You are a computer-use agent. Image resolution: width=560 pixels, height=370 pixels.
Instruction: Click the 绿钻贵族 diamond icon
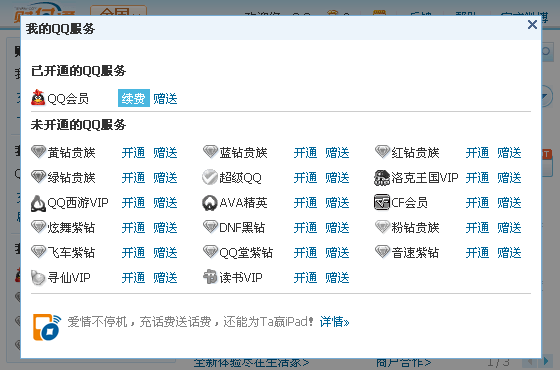[38, 177]
